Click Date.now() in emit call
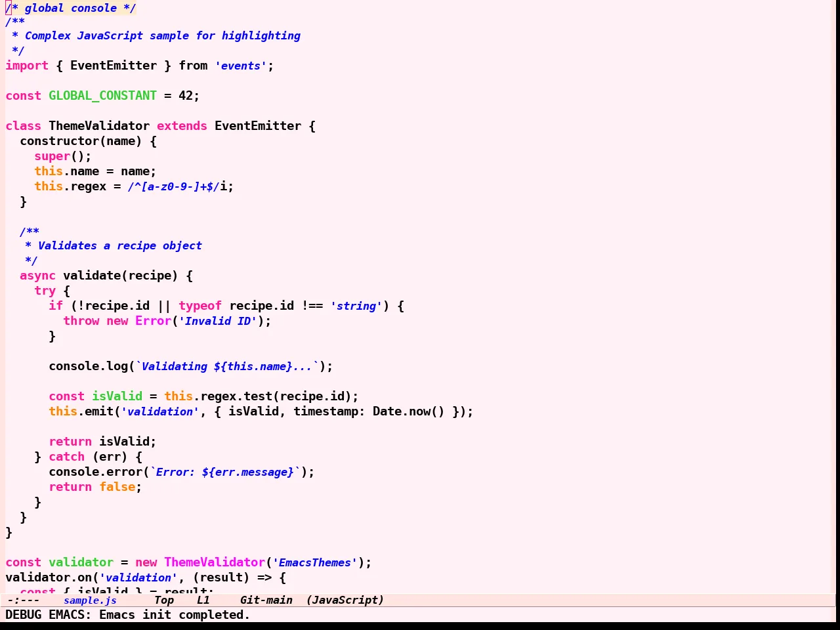 (409, 411)
